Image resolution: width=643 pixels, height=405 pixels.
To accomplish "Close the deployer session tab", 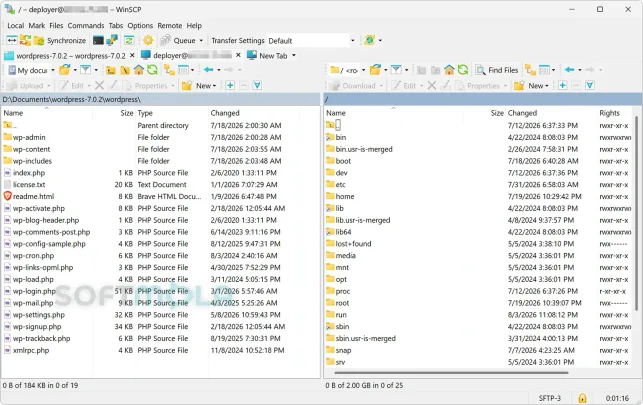I will [238, 55].
